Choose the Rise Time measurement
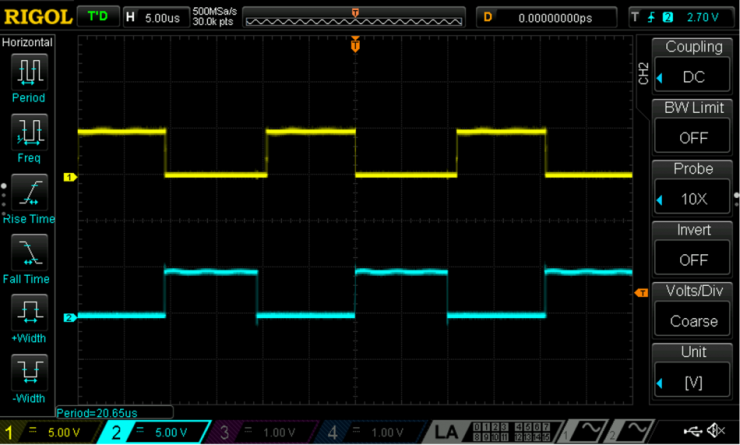 (29, 192)
